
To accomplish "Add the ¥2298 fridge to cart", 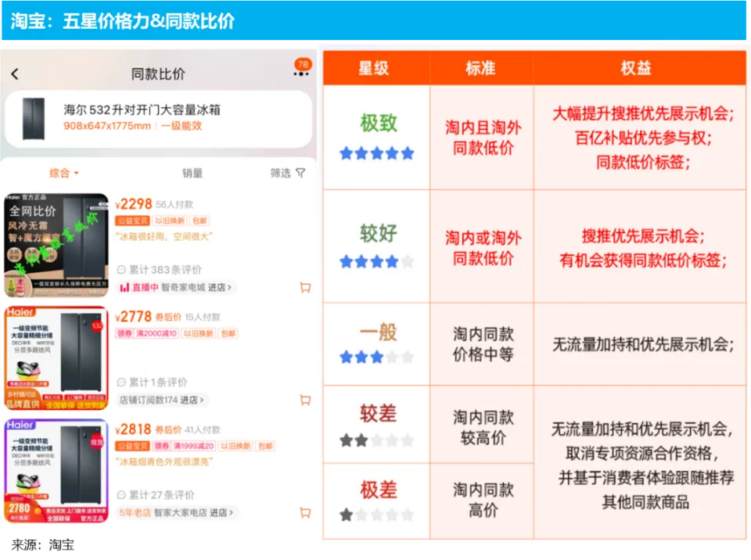I will coord(305,288).
